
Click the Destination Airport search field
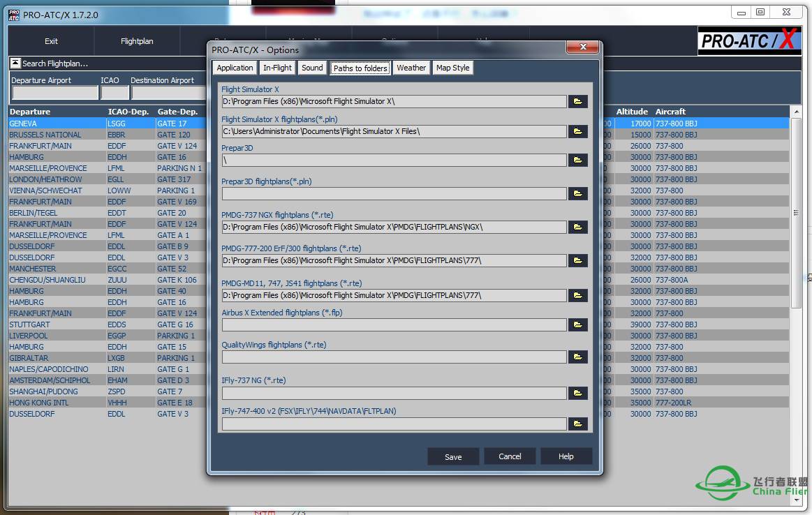tap(170, 93)
